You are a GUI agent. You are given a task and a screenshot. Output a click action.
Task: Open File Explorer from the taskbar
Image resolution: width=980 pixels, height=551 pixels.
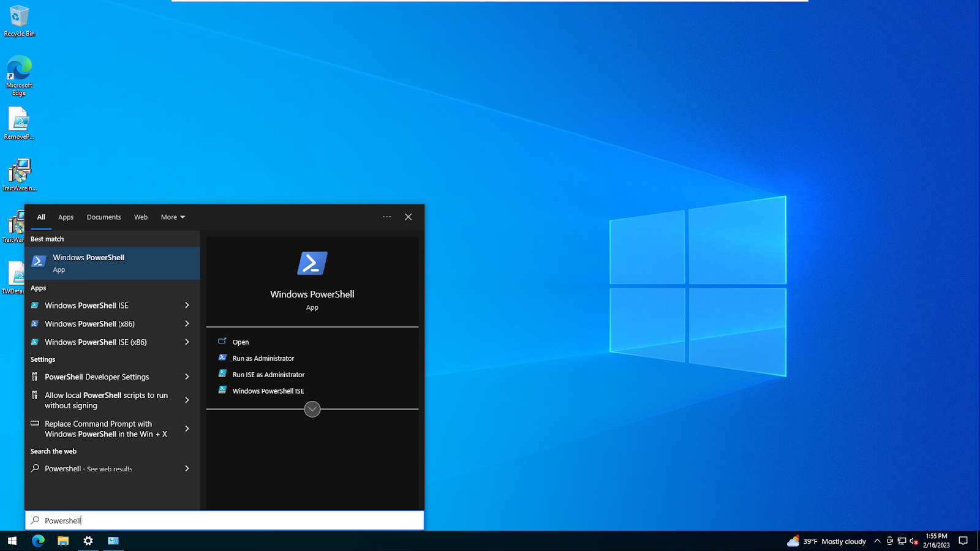63,541
